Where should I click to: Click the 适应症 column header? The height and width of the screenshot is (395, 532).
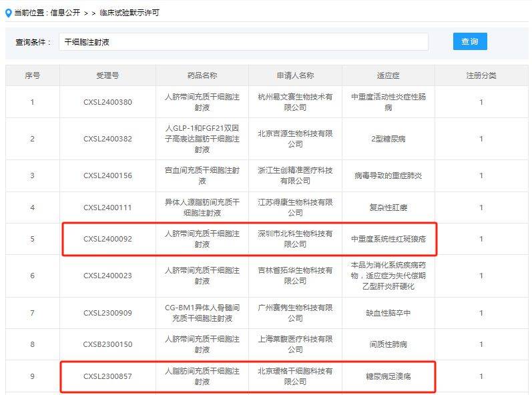(x=388, y=75)
